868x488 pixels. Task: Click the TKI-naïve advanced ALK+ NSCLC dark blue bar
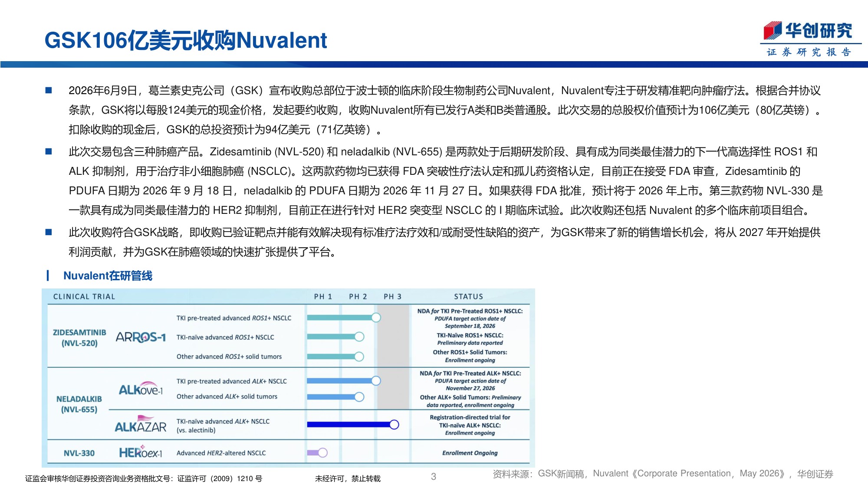(353, 425)
